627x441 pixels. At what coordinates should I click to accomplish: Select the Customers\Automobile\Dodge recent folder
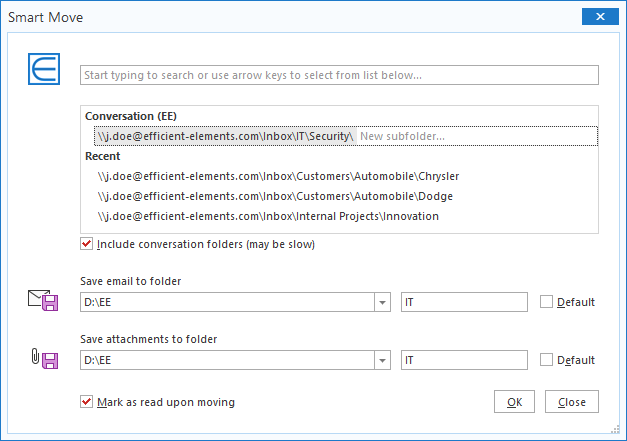click(275, 196)
